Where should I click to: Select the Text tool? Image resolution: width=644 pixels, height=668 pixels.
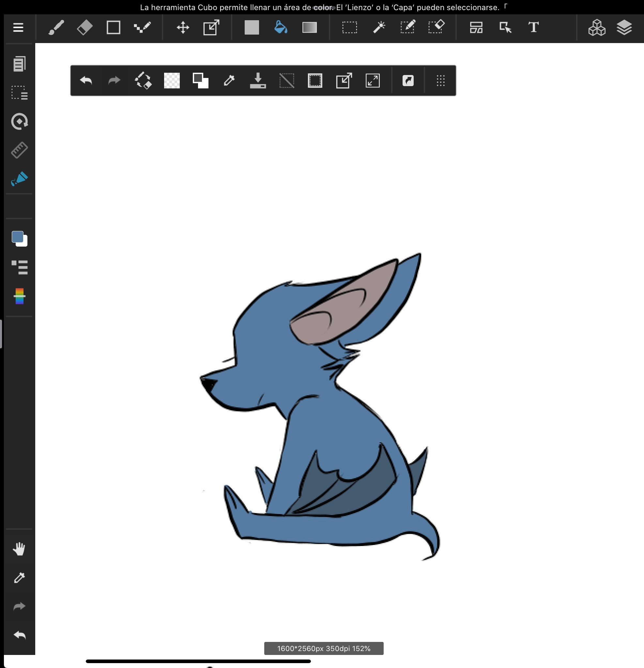(x=533, y=27)
